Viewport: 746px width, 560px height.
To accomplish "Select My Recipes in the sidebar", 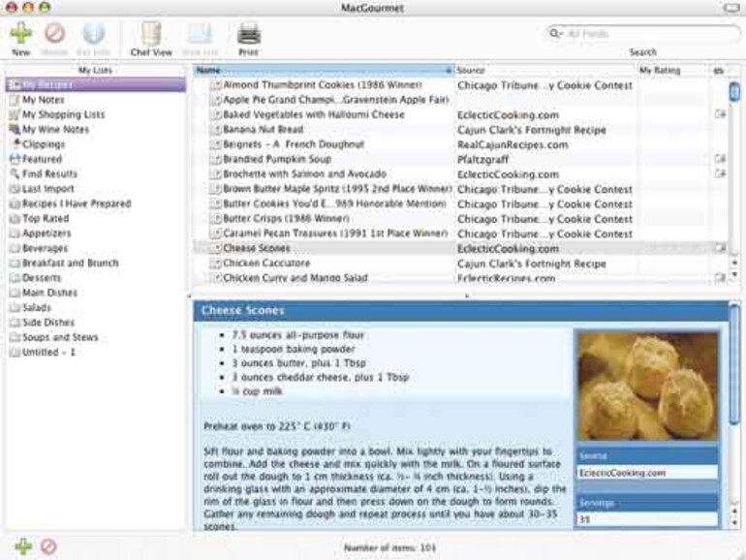I will pyautogui.click(x=96, y=84).
